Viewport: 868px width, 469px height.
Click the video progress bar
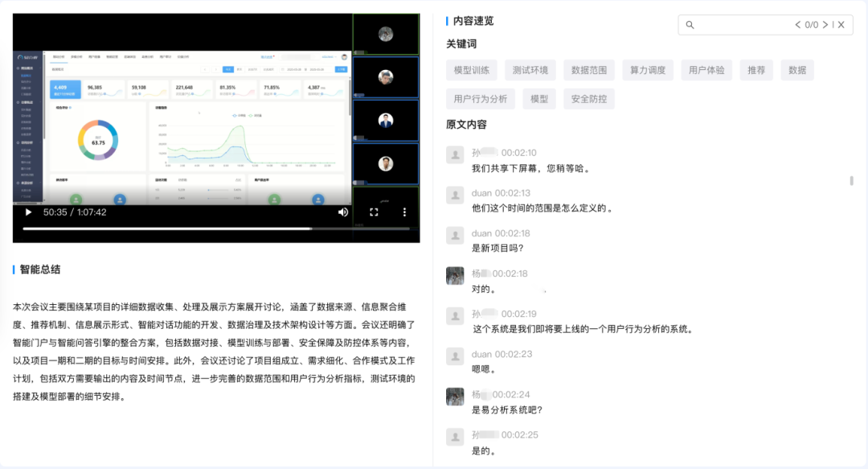216,228
